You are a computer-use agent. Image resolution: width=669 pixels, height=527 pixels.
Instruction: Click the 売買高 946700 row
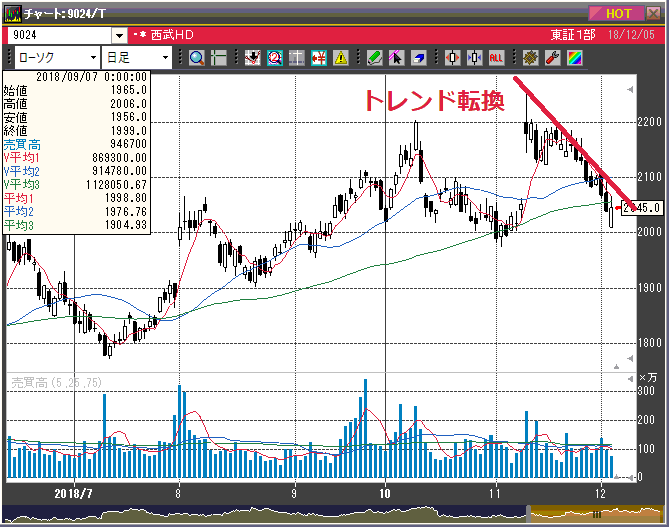coord(76,144)
